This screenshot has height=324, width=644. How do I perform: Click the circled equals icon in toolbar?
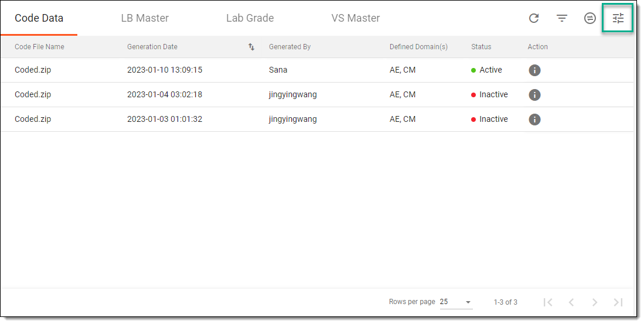point(590,18)
